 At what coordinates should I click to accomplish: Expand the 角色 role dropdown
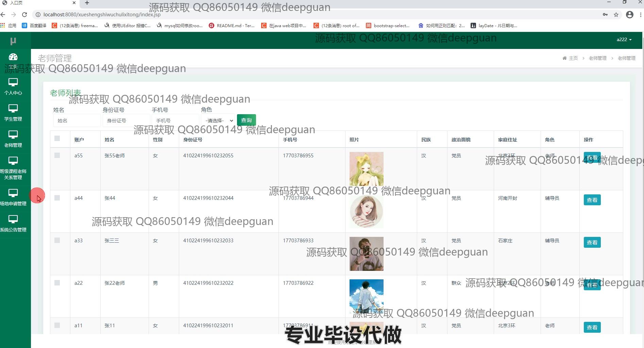coord(219,120)
